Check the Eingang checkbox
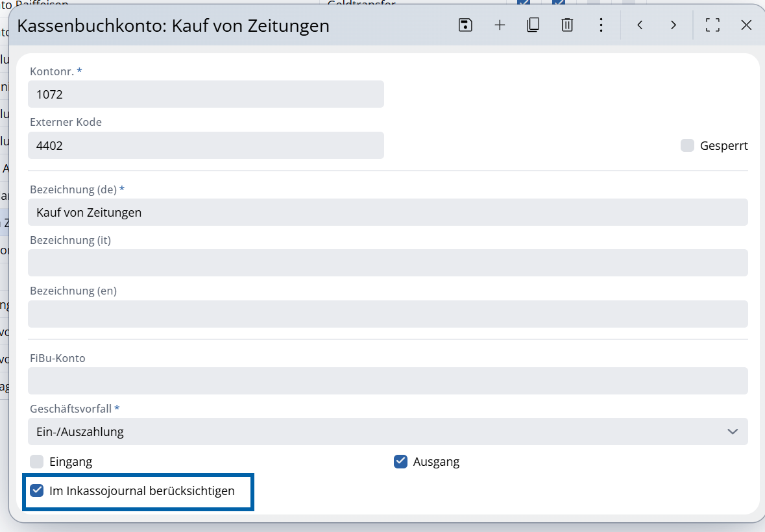Viewport: 765px width, 532px height. pos(37,461)
